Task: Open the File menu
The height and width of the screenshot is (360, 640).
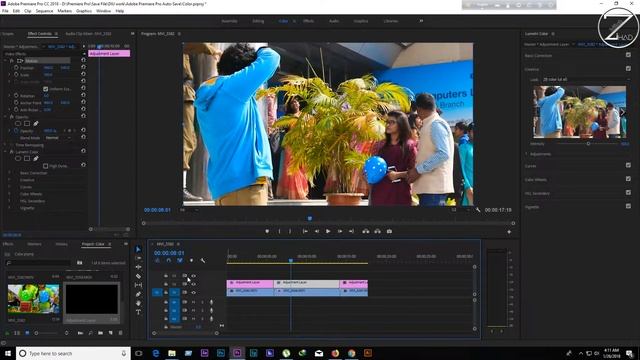Action: [5, 11]
